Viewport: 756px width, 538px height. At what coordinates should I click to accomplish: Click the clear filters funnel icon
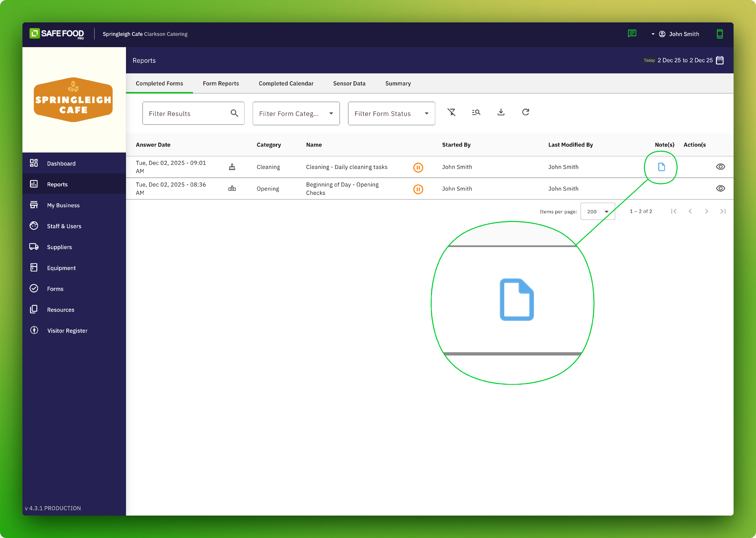(x=451, y=112)
